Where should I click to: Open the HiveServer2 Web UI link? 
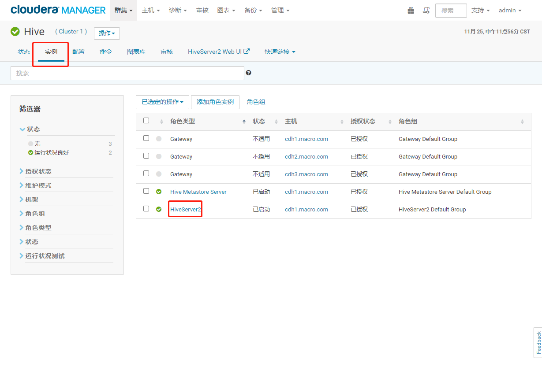tap(219, 52)
